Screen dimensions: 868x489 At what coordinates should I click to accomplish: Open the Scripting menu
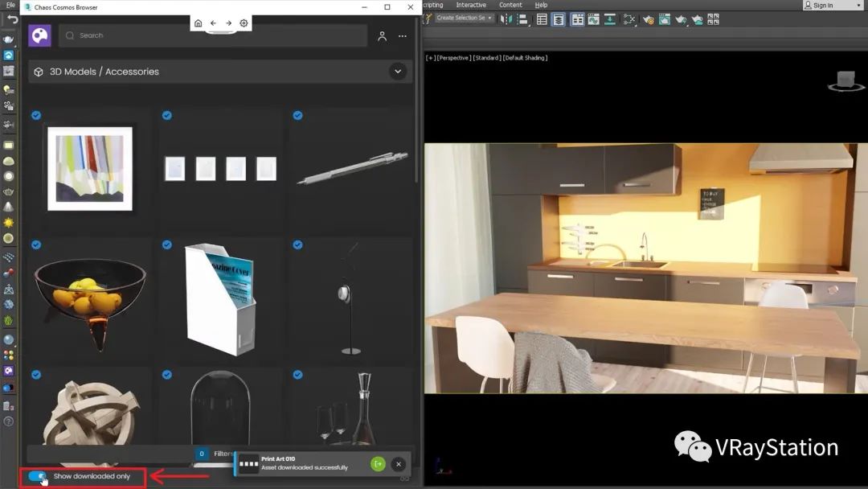(433, 5)
